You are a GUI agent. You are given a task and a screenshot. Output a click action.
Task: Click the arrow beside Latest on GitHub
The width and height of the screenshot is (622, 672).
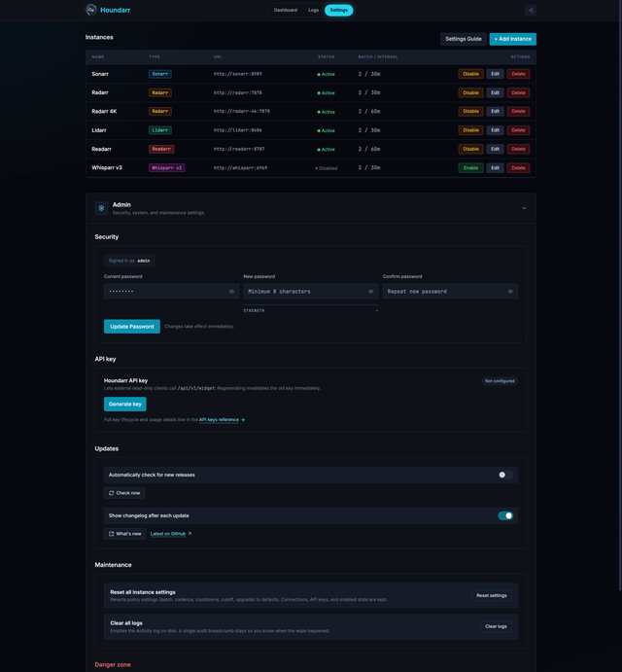coord(190,534)
